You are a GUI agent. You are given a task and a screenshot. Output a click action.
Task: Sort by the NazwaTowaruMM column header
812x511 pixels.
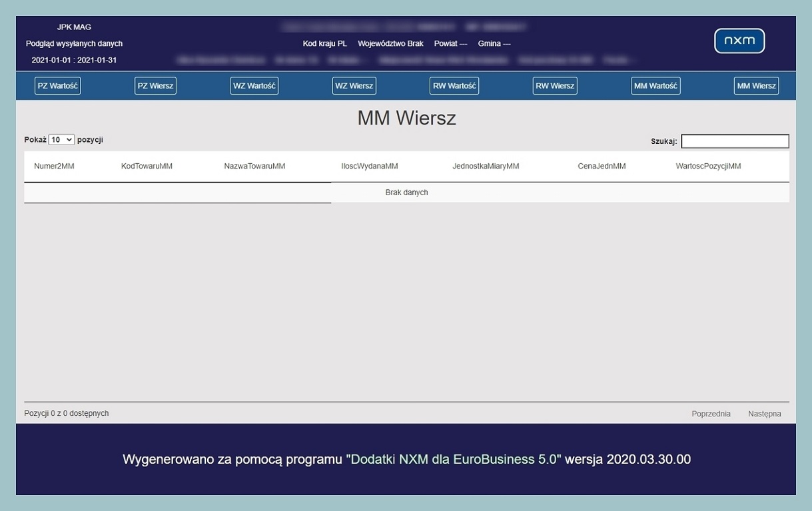point(256,166)
